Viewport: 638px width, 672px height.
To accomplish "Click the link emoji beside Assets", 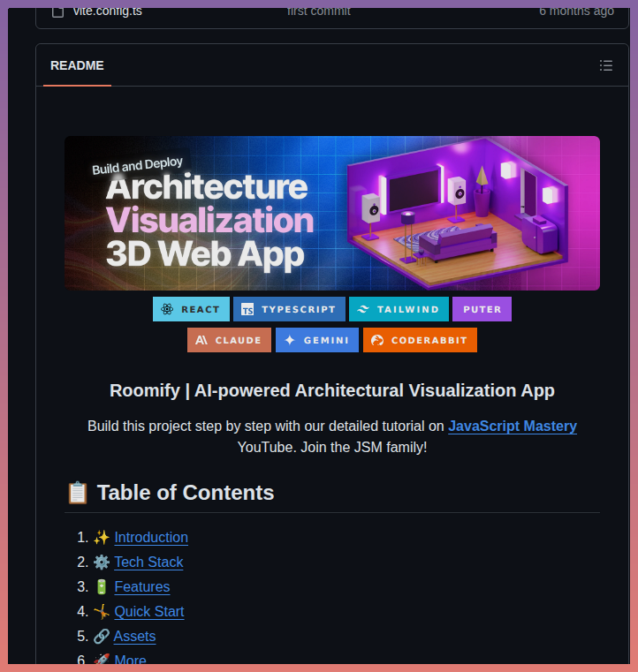I will coord(102,637).
